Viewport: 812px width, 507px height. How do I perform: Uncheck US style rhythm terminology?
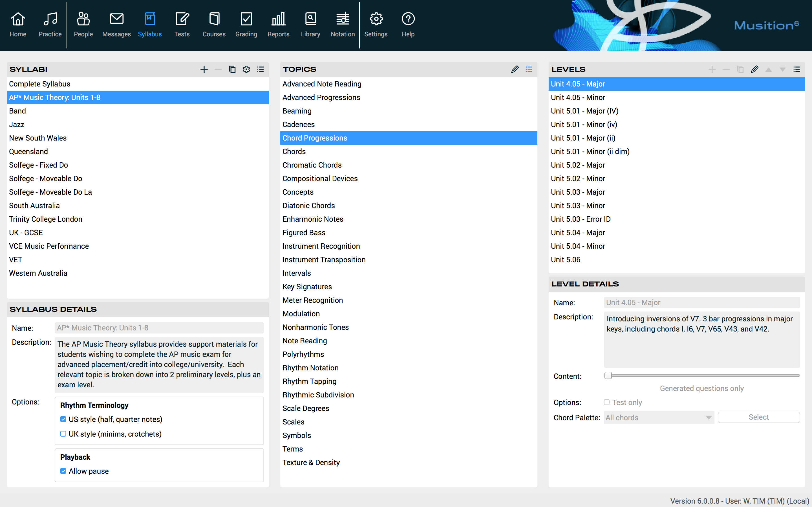63,419
